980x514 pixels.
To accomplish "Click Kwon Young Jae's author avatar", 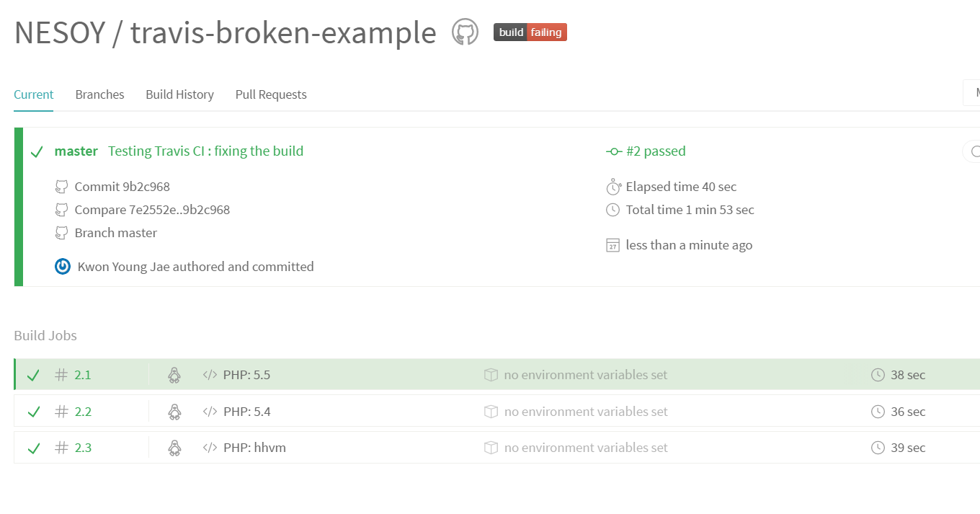I will (x=63, y=267).
